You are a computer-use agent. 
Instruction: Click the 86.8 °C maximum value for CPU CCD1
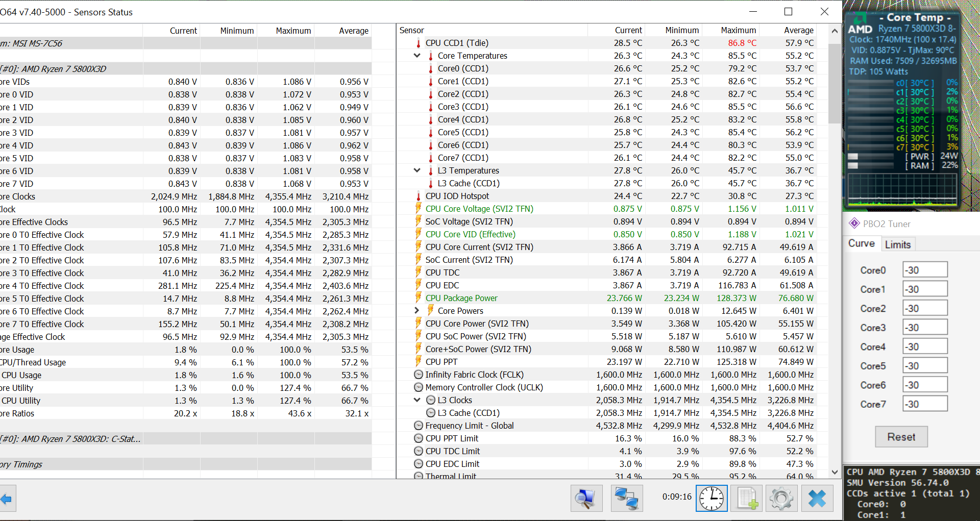click(742, 43)
